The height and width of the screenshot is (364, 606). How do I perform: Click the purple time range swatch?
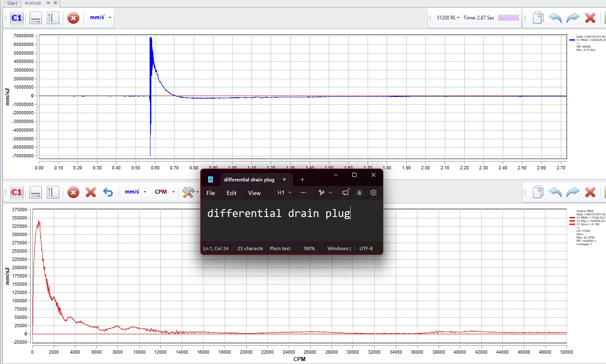pyautogui.click(x=509, y=18)
